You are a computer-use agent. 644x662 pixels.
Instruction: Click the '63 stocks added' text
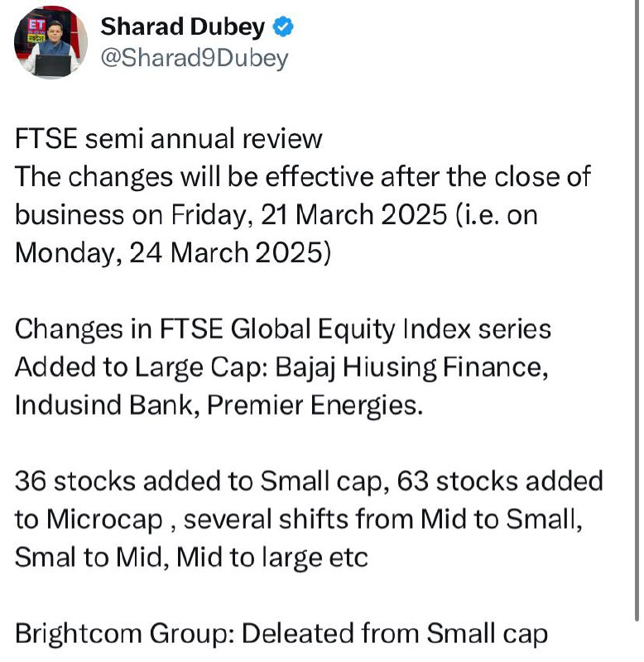500,481
